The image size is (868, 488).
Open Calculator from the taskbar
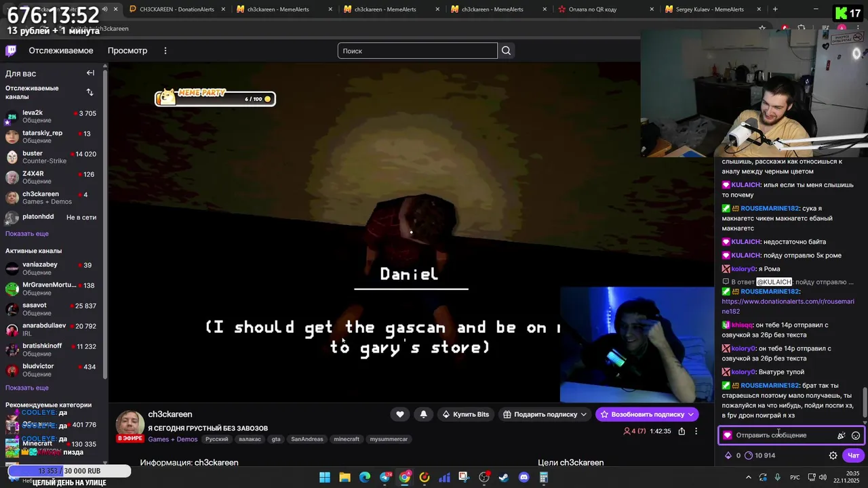(x=543, y=477)
